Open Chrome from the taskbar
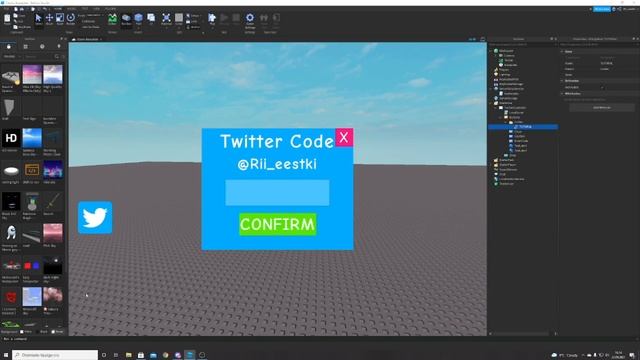 pos(165,355)
